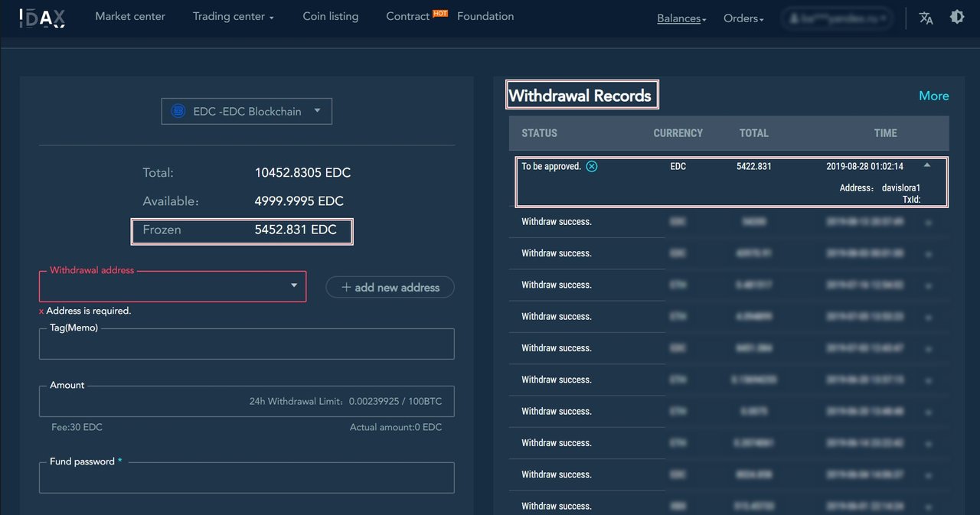
Task: Click the TxId label in record details
Action: [x=912, y=200]
